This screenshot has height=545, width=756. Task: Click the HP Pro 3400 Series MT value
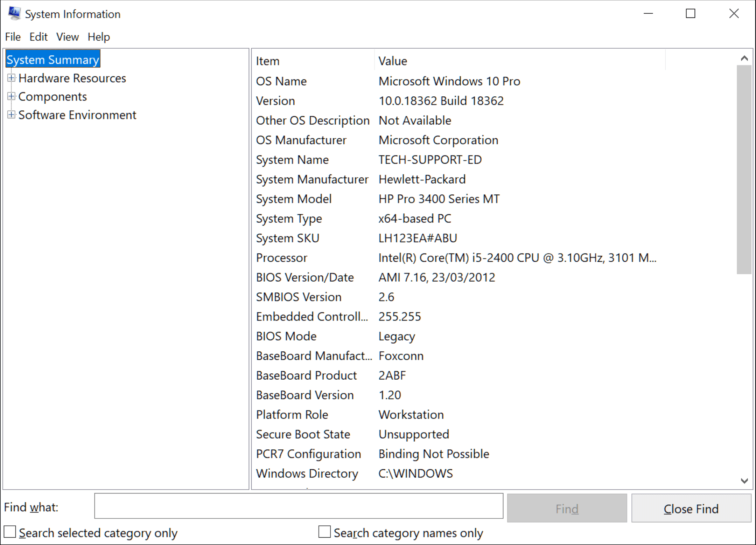439,199
